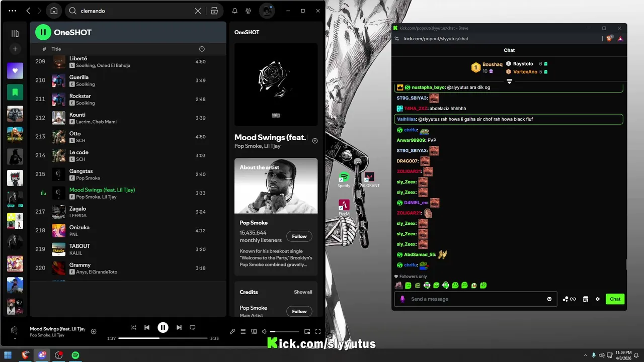Select the track Otto by SCH

tap(128, 137)
